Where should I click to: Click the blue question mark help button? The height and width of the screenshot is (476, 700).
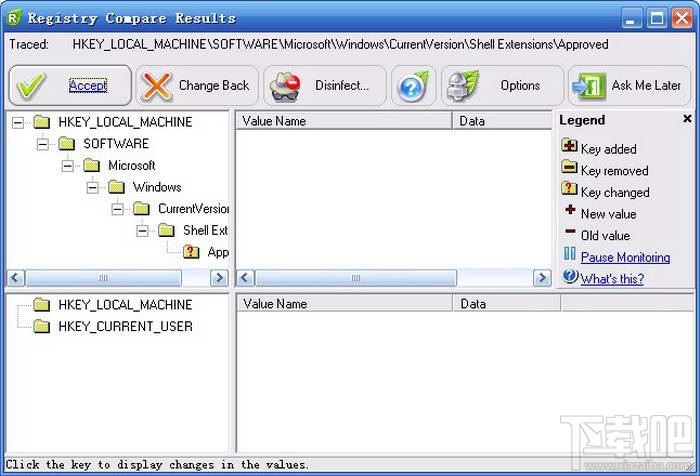[413, 86]
